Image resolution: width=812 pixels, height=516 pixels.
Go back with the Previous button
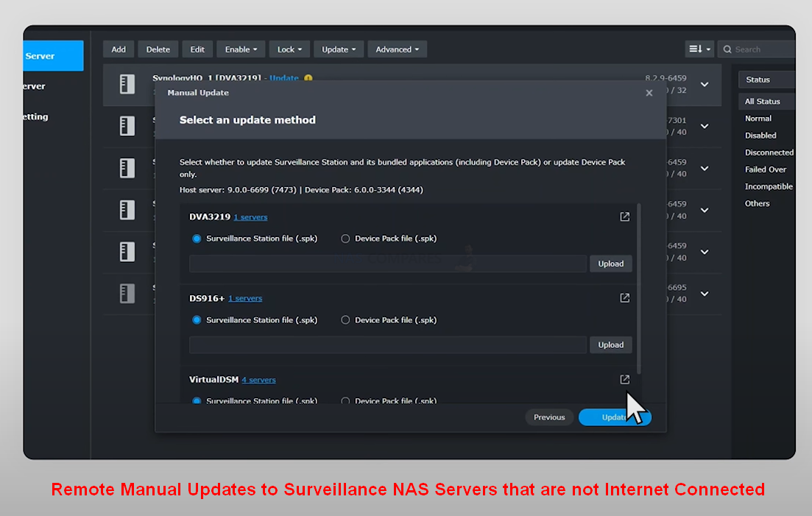click(x=549, y=417)
